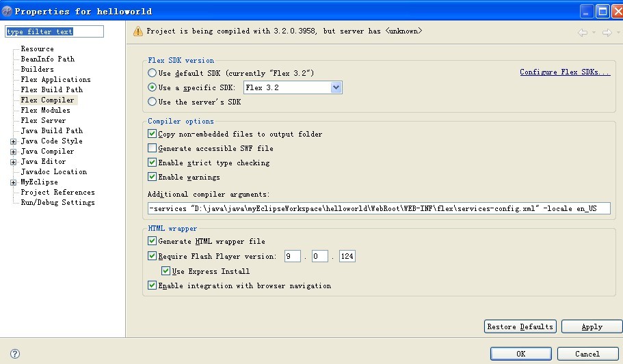The width and height of the screenshot is (623, 364).
Task: Click Configure Flex SDKs link
Action: (565, 72)
